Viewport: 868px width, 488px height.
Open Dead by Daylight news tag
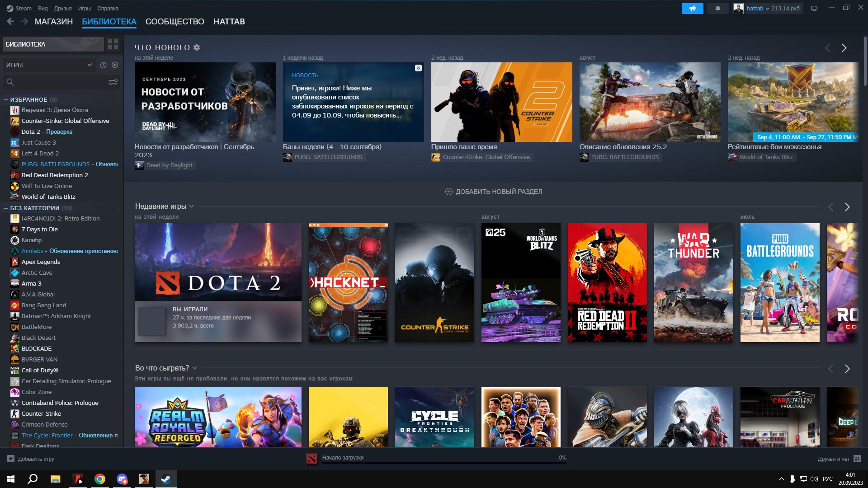pos(165,165)
